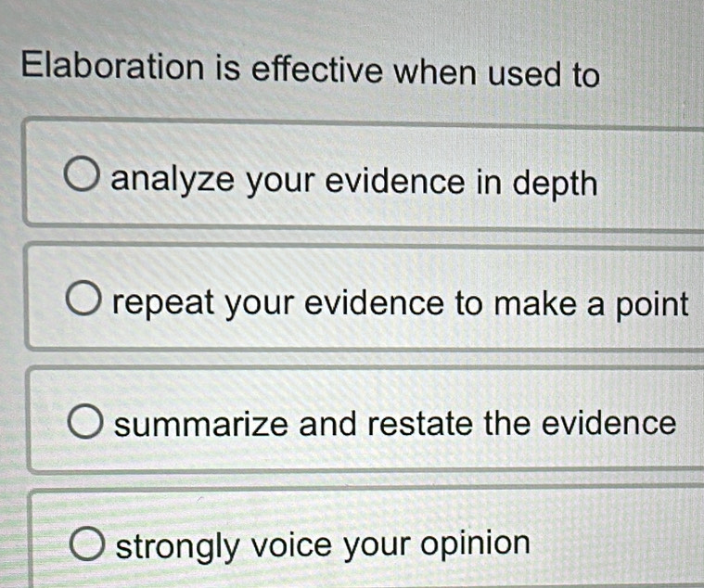Image resolution: width=704 pixels, height=588 pixels.
Task: Click the word 'depth' in the first option
Action: (x=554, y=184)
